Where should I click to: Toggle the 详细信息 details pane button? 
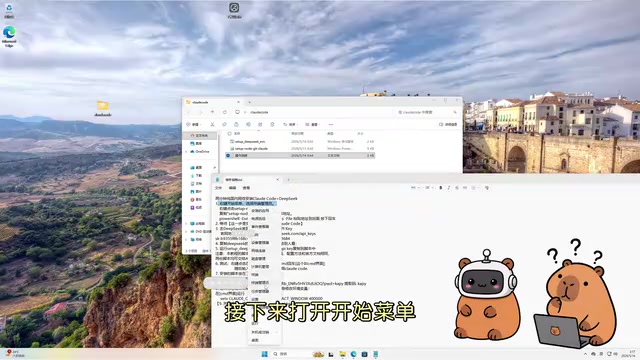(x=448, y=124)
